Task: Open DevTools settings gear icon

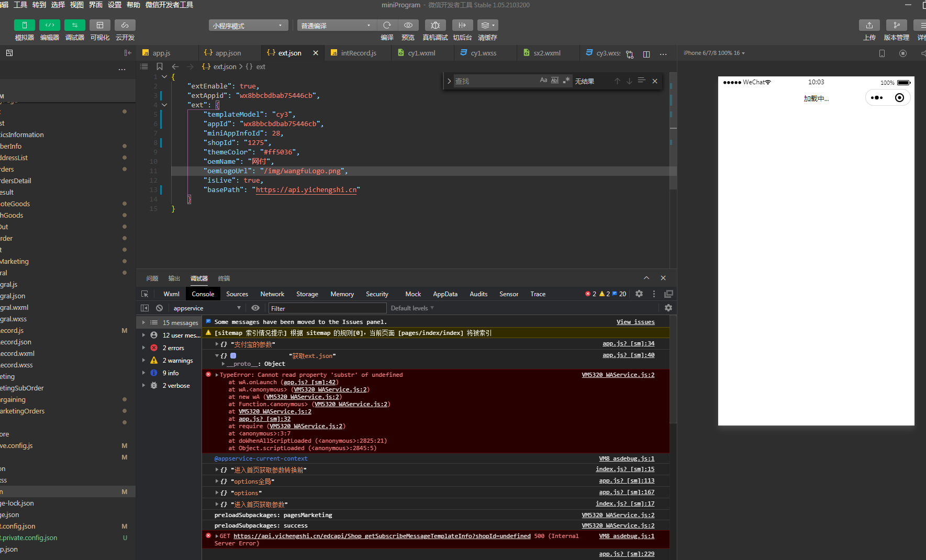Action: [x=639, y=294]
